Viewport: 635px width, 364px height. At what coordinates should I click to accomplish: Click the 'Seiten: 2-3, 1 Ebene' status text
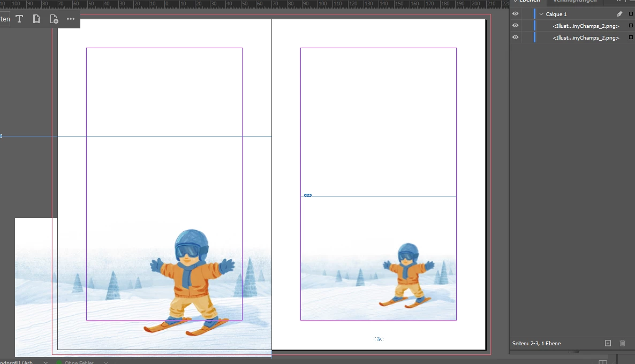tap(536, 343)
